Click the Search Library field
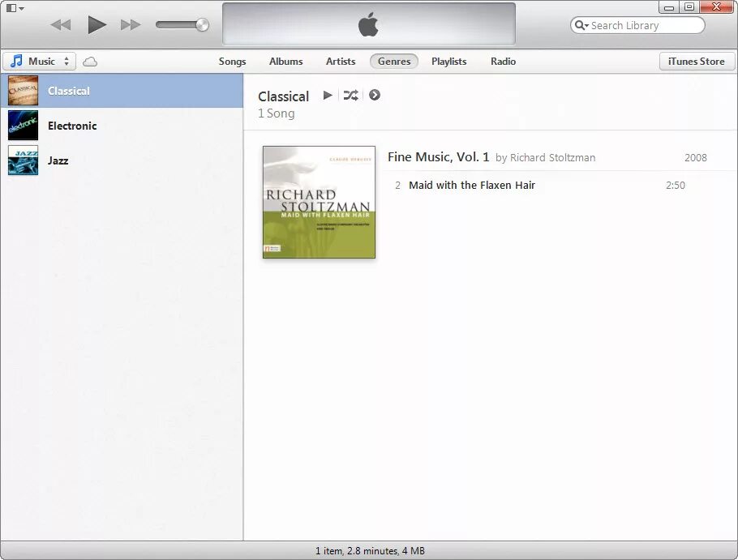The image size is (738, 560). [637, 25]
